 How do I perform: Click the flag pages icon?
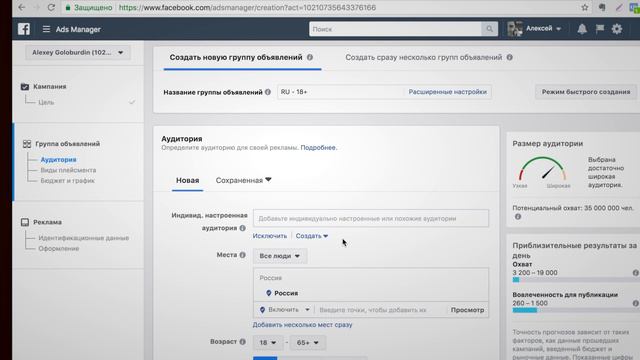click(600, 29)
